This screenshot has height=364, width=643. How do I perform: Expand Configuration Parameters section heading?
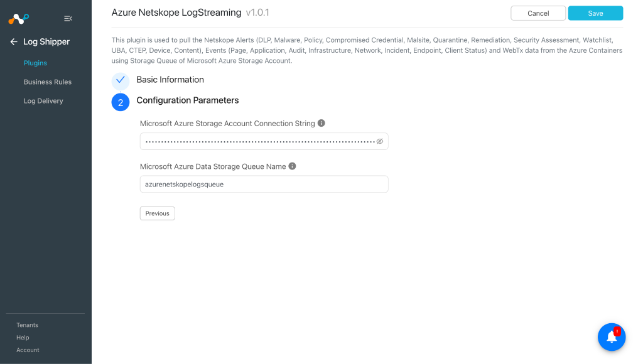click(187, 100)
